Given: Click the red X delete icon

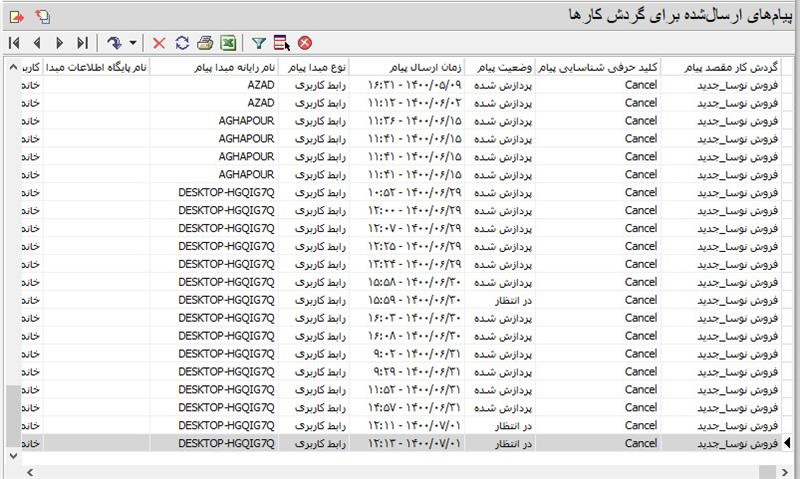Looking at the screenshot, I should point(159,43).
